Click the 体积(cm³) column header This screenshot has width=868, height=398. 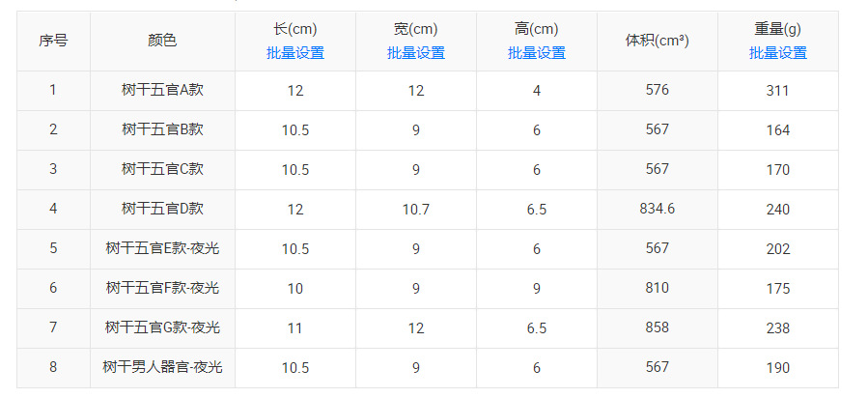click(x=657, y=41)
